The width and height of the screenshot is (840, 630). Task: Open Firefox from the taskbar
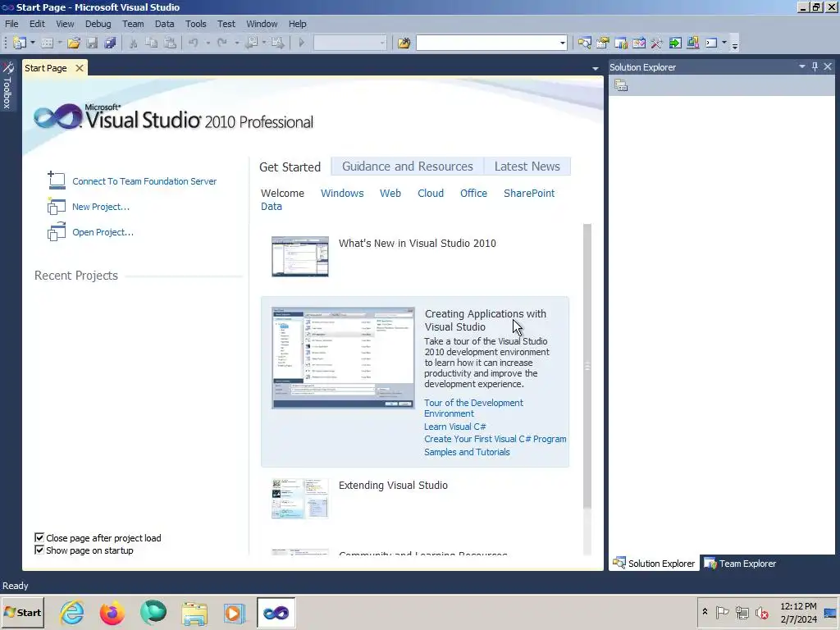point(112,613)
